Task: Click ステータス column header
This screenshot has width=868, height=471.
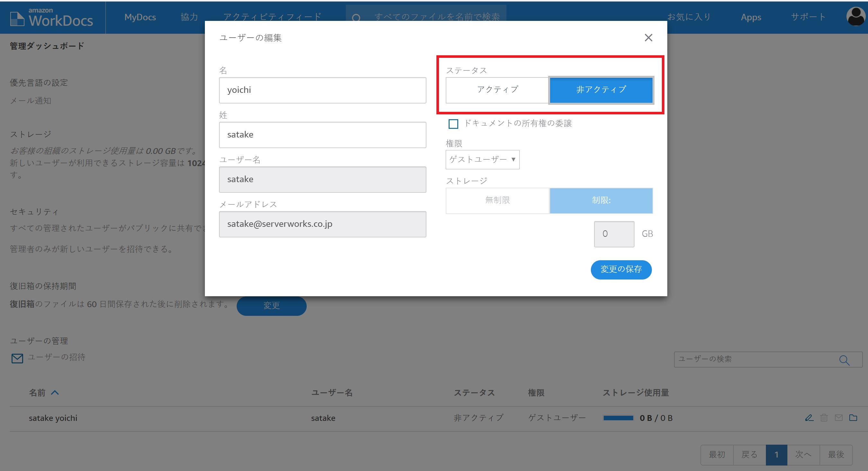Action: [x=474, y=392]
